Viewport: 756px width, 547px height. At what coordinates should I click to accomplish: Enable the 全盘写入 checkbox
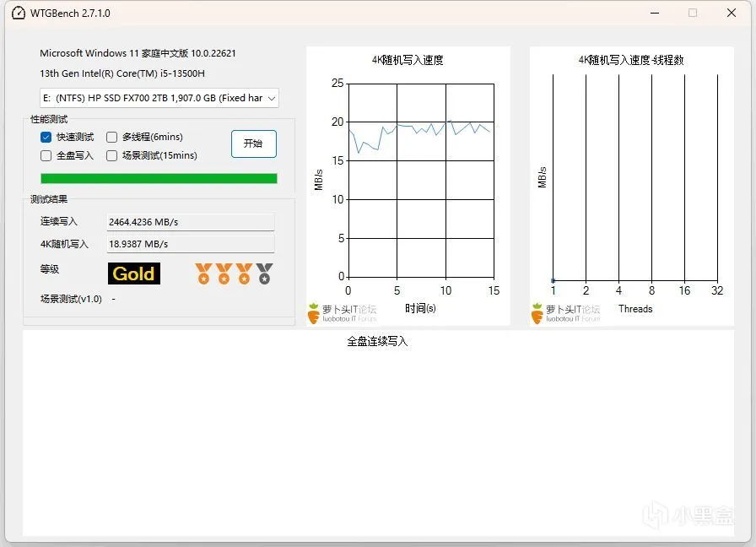coord(46,156)
